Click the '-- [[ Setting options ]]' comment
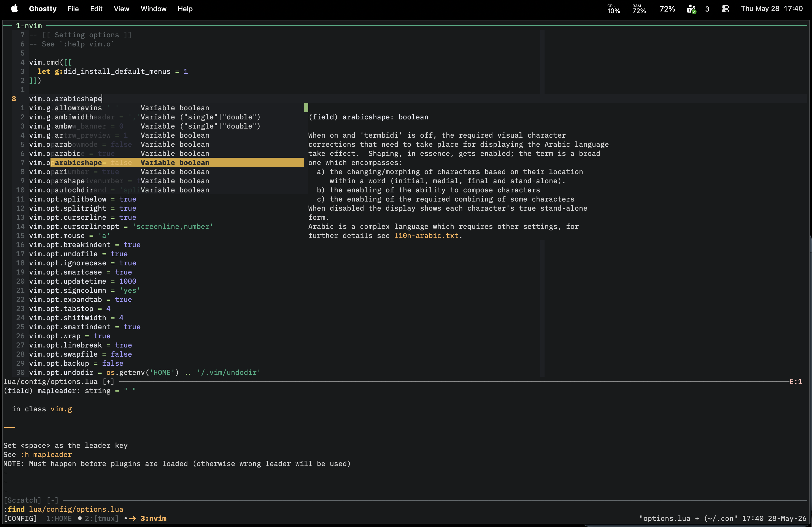Screen dimensions: 812x527 pos(81,35)
